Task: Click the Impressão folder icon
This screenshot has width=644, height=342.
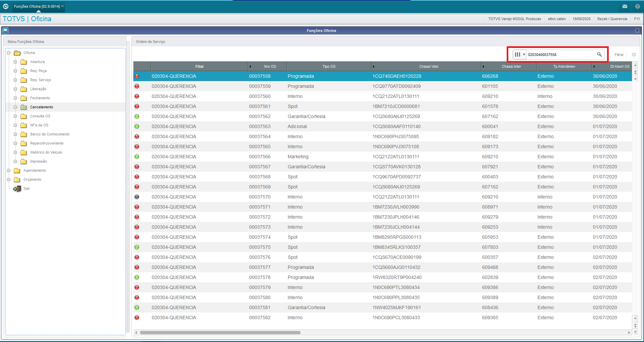Action: 24,161
